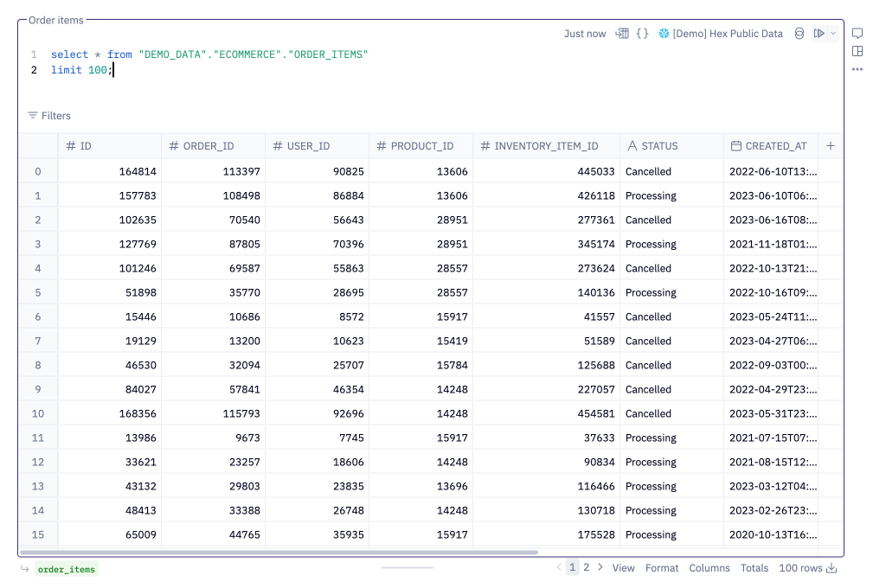Click the split layout icon on the right edge
This screenshot has height=588, width=873.
tap(857, 52)
